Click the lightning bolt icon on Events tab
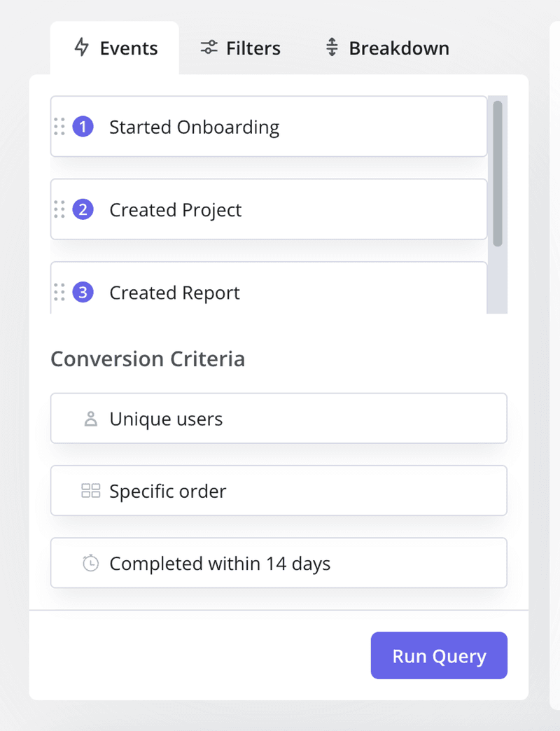This screenshot has width=560, height=731. pos(83,48)
